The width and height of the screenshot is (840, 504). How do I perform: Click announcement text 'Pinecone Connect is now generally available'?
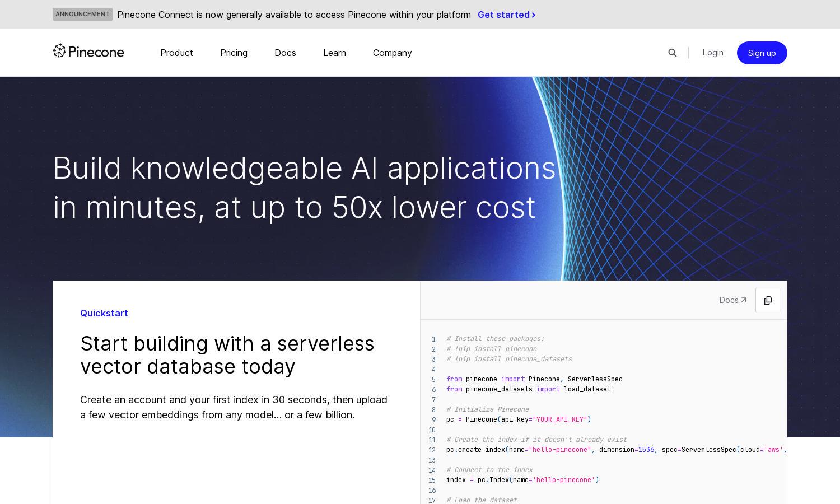click(294, 15)
